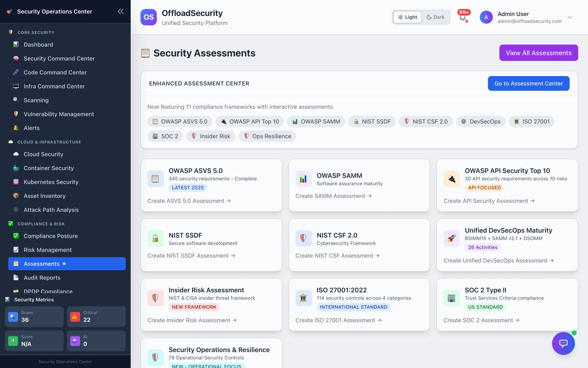Click Create Unified DevSecOps Assessment link

pyautogui.click(x=499, y=261)
